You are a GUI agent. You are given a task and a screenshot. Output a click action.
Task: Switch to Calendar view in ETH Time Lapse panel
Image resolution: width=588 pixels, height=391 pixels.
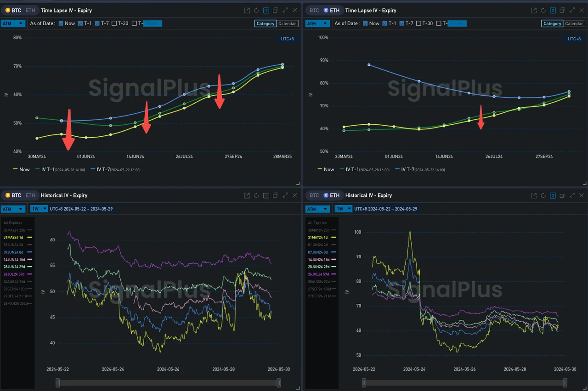(574, 23)
